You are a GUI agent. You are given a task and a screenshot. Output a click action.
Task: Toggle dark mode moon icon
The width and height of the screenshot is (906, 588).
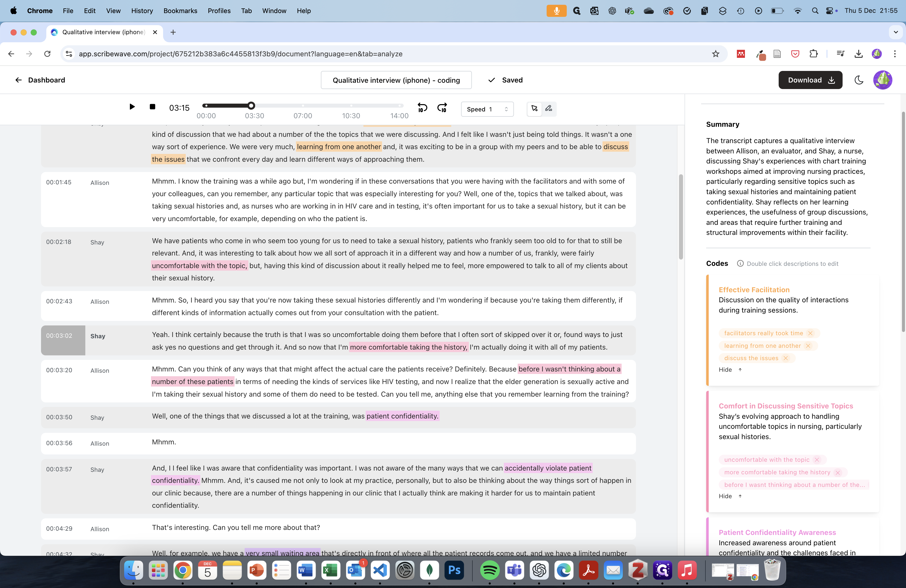(859, 80)
